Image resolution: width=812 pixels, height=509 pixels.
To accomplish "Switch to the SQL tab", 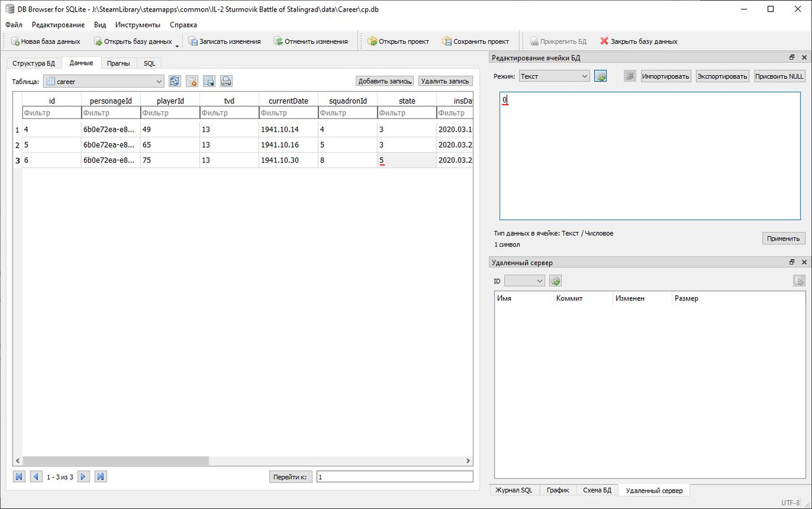I will coord(149,64).
